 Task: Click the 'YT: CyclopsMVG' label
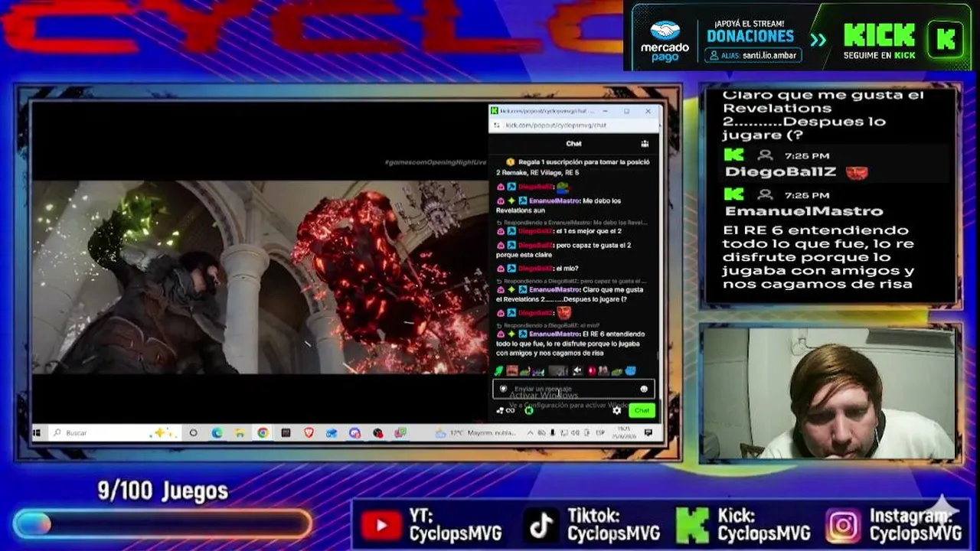454,525
